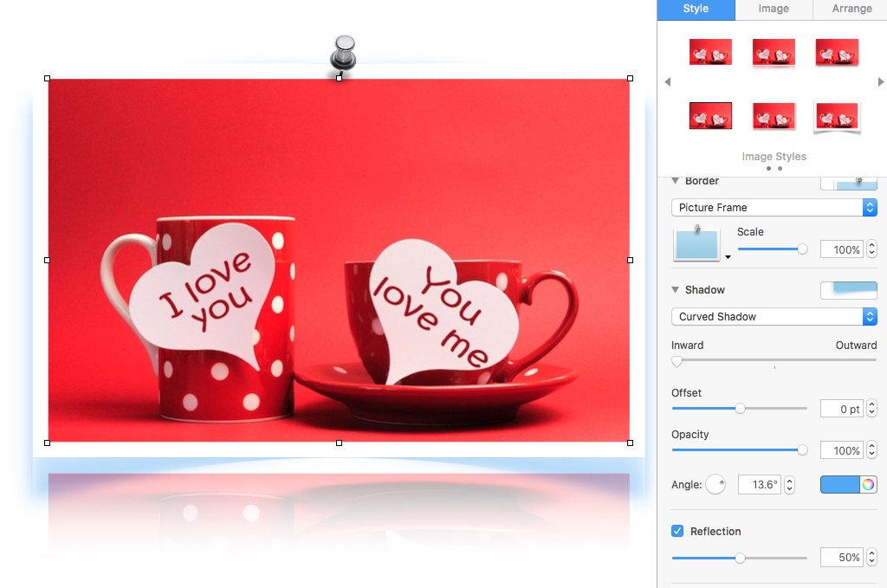Switch to the Image tab
The height and width of the screenshot is (588, 887).
pyautogui.click(x=774, y=9)
